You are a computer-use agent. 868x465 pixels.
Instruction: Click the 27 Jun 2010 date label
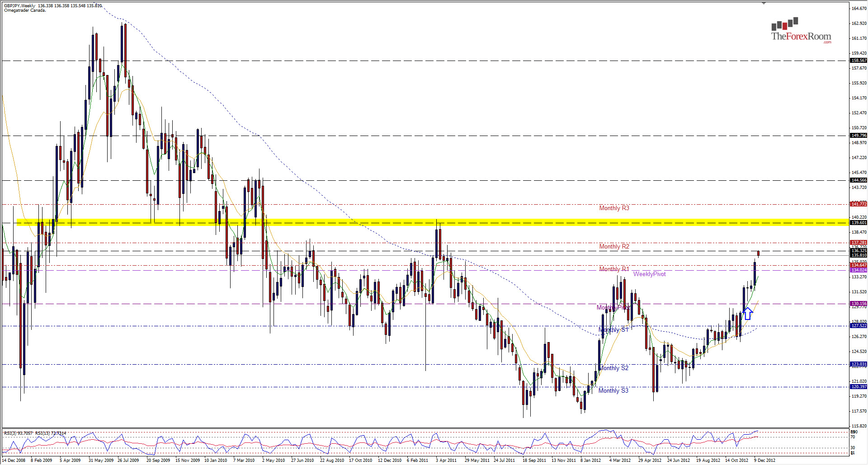[302, 460]
